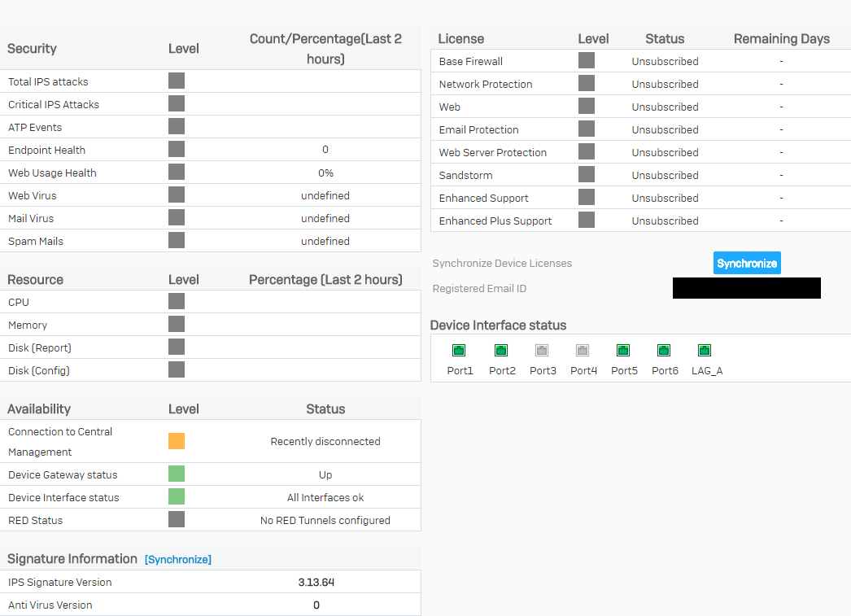Click grey level square for Endpoint Health

point(177,149)
